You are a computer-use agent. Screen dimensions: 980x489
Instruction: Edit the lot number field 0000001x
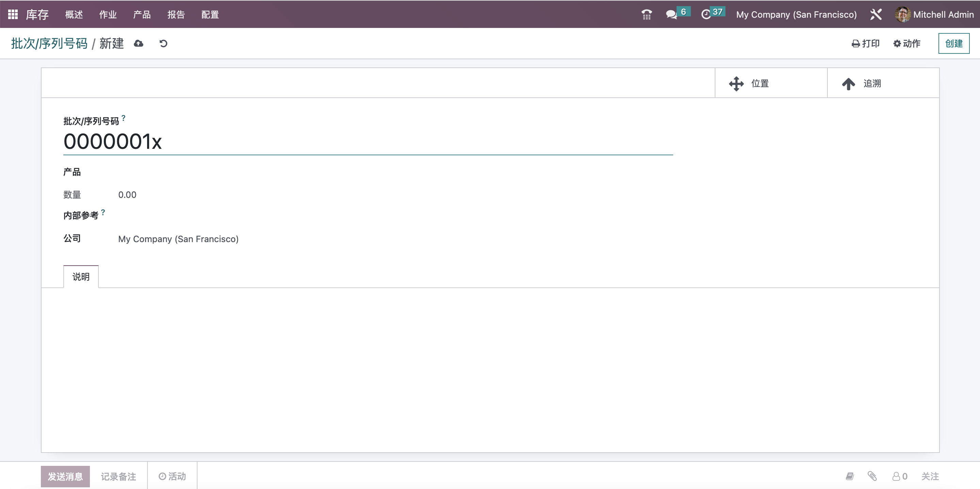(368, 142)
